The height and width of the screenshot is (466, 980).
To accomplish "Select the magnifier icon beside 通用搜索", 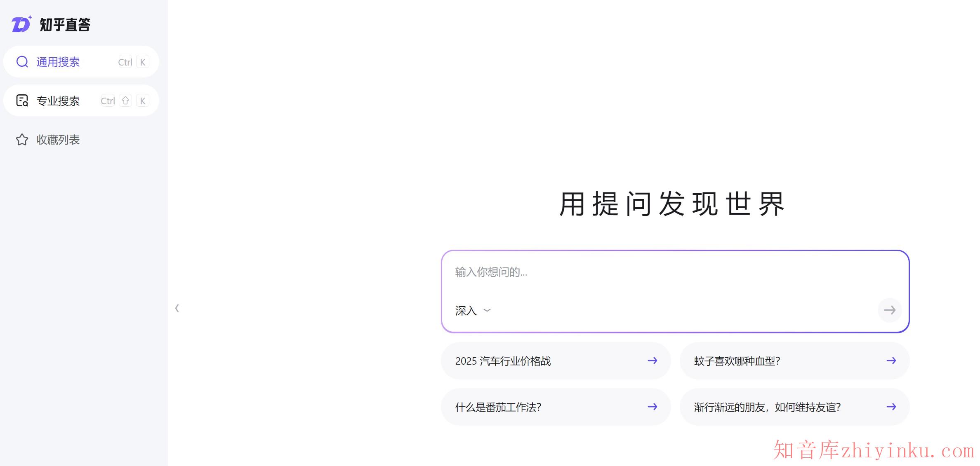I will click(x=22, y=61).
